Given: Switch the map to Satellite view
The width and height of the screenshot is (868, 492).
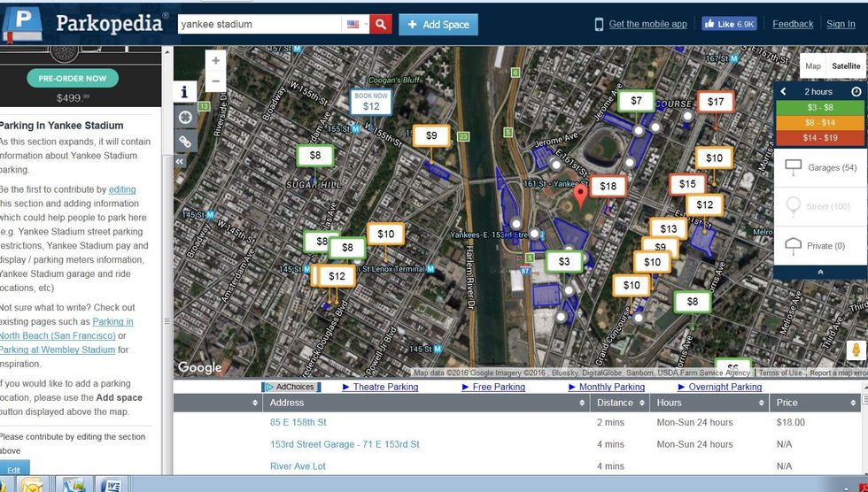Looking at the screenshot, I should [x=845, y=66].
